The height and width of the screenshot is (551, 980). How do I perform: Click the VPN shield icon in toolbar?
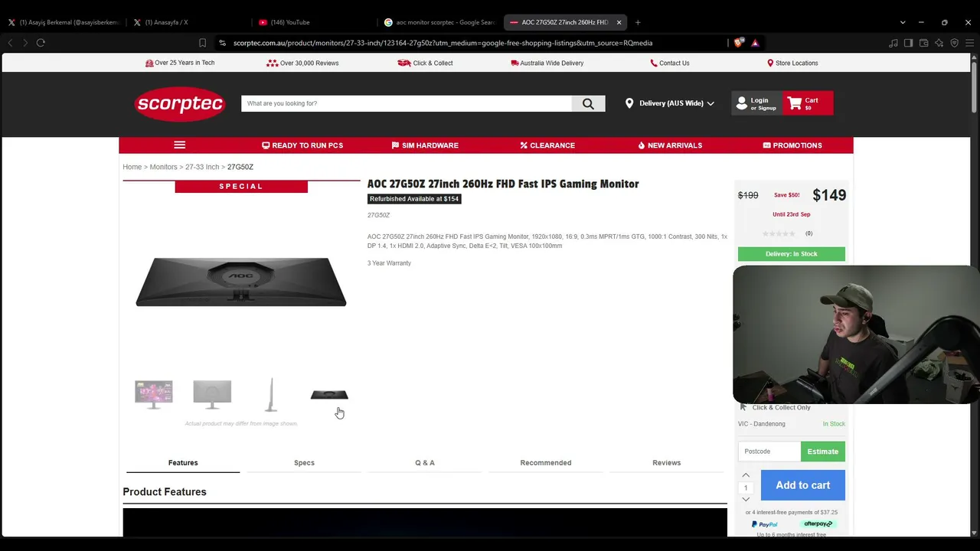tap(954, 43)
